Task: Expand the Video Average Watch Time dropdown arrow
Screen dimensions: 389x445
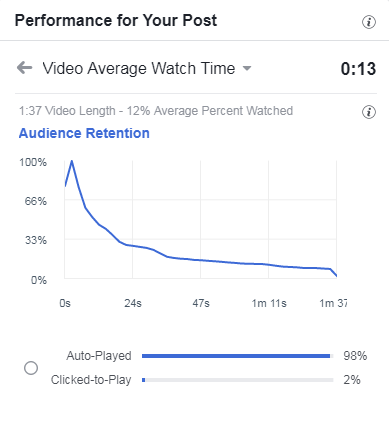Action: coord(247,68)
